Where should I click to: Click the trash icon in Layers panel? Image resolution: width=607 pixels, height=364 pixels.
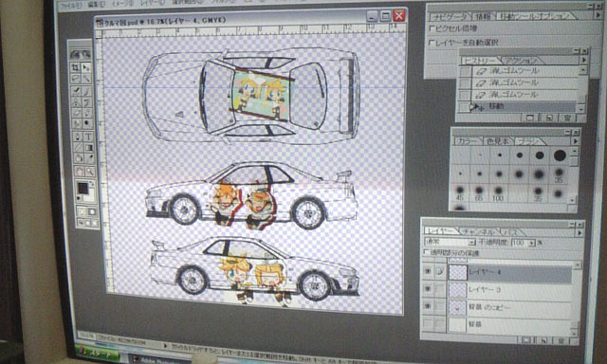[561, 341]
